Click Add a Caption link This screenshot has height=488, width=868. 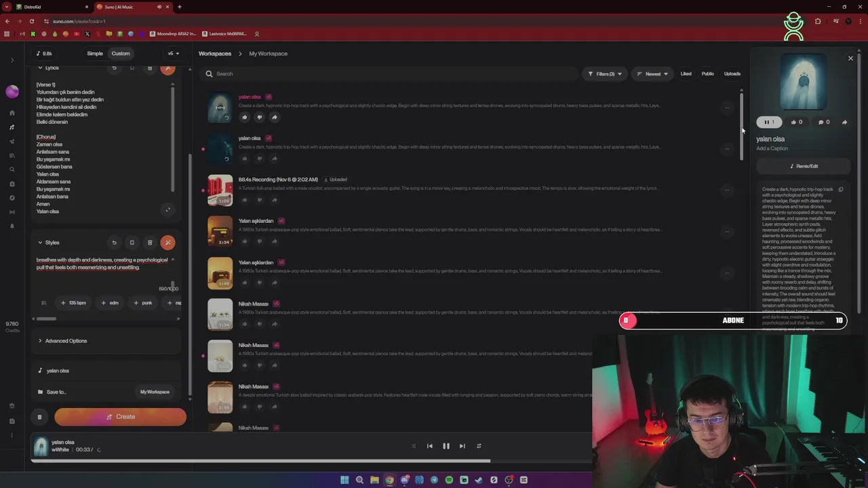772,148
